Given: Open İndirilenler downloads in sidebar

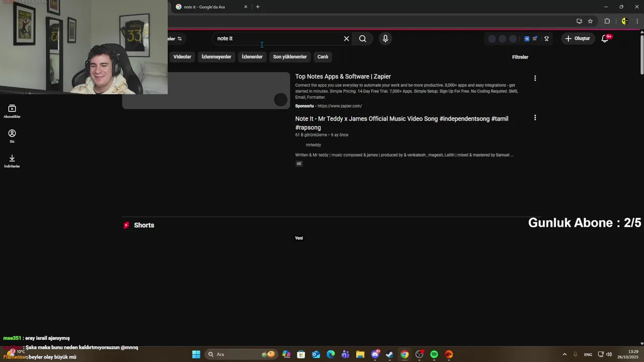Looking at the screenshot, I should (12, 161).
